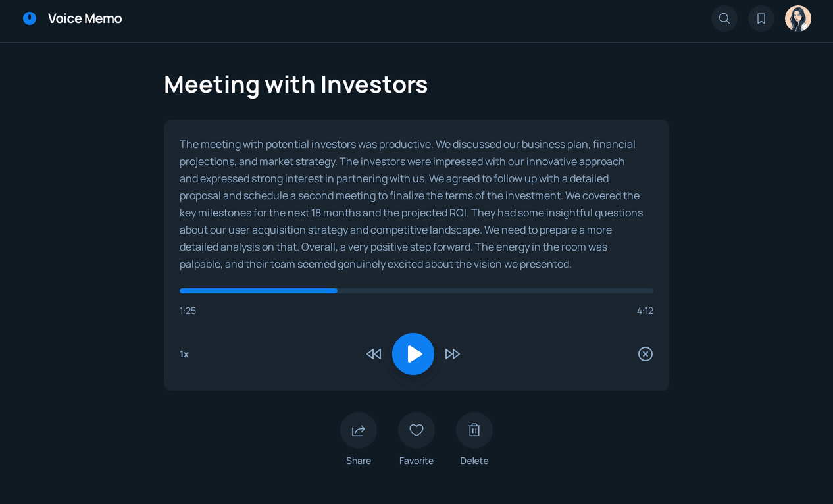The height and width of the screenshot is (504, 833).
Task: Click the Meeting with Investors heading
Action: pos(296,84)
